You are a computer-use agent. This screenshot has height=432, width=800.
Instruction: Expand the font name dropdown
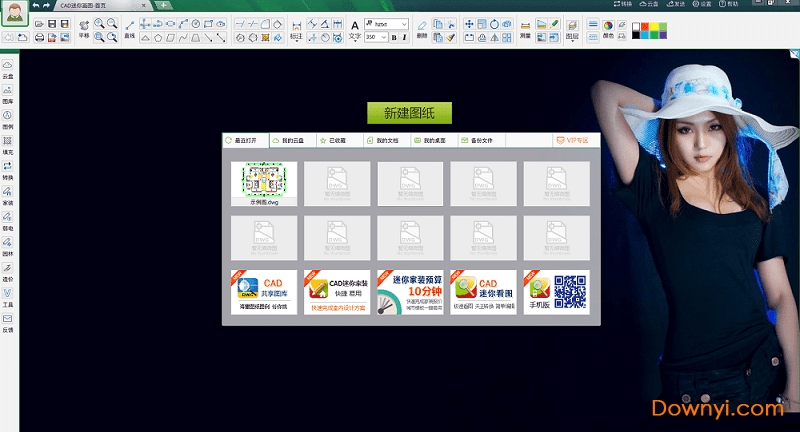tap(404, 23)
